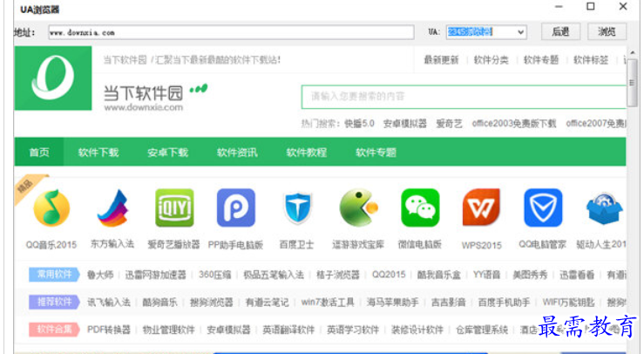Open the 逗游游戏宝库 icon
This screenshot has width=644, height=354.
tap(358, 208)
